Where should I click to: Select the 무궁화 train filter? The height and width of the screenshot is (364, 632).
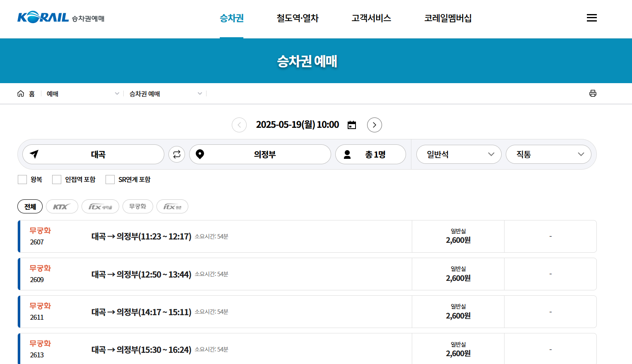click(x=138, y=206)
